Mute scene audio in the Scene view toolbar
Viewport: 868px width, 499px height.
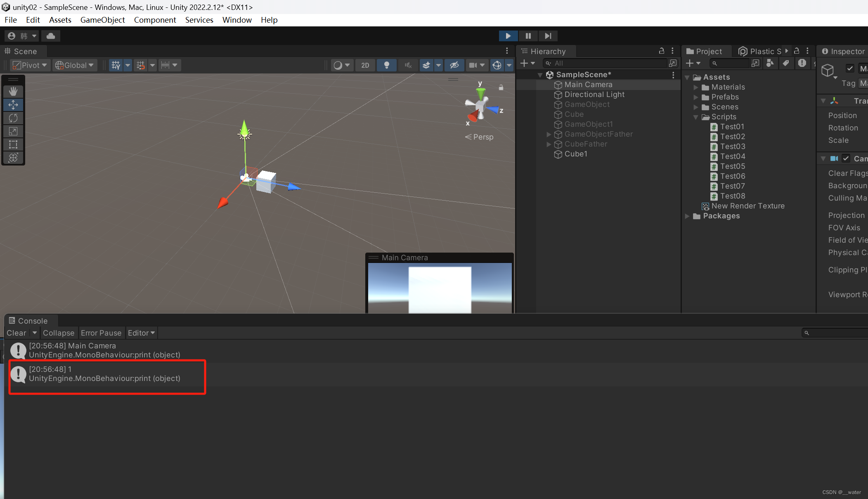[407, 65]
